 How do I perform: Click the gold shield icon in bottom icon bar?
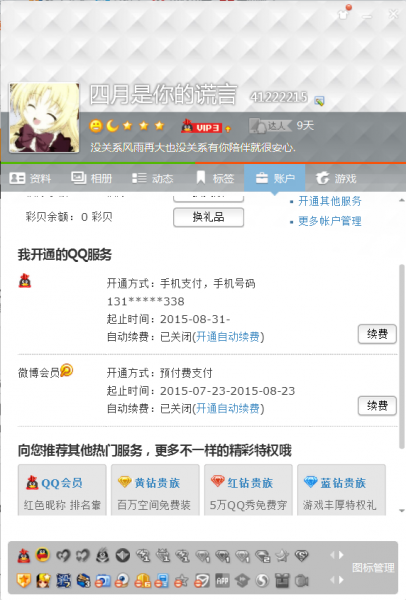pos(24,580)
